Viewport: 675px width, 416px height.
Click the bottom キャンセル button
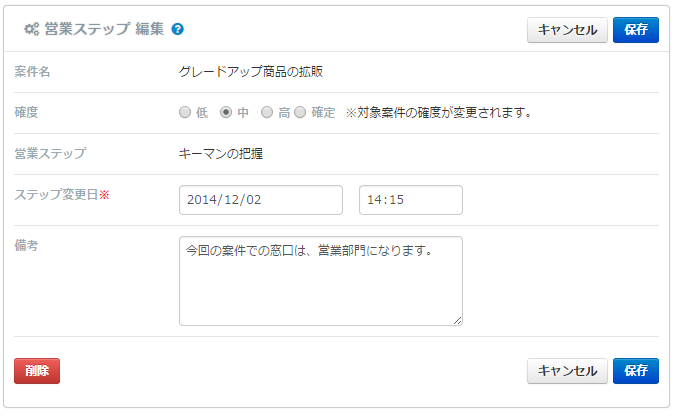(x=567, y=371)
